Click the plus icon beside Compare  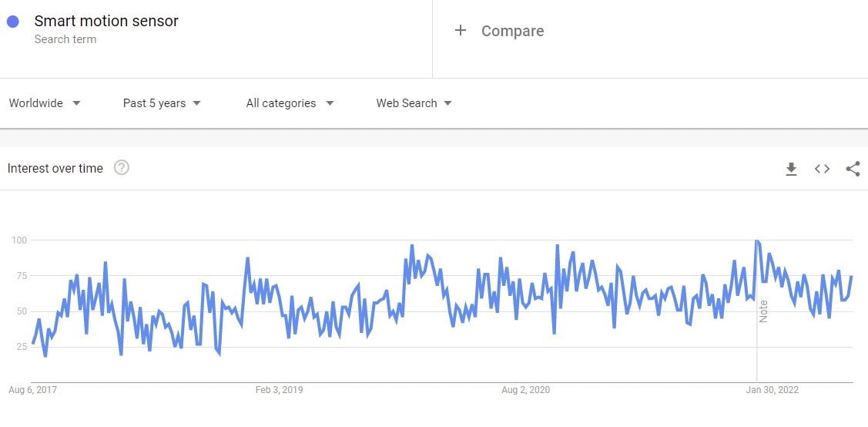pyautogui.click(x=461, y=31)
